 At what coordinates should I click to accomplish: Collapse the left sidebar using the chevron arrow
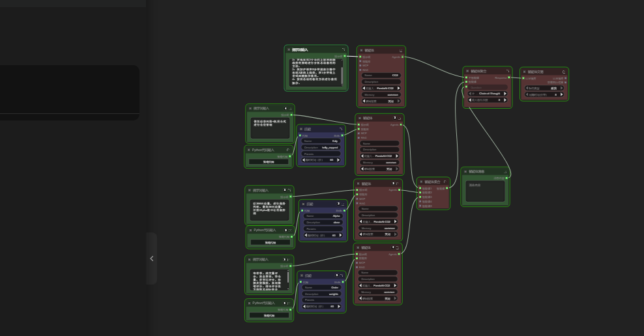click(x=152, y=259)
